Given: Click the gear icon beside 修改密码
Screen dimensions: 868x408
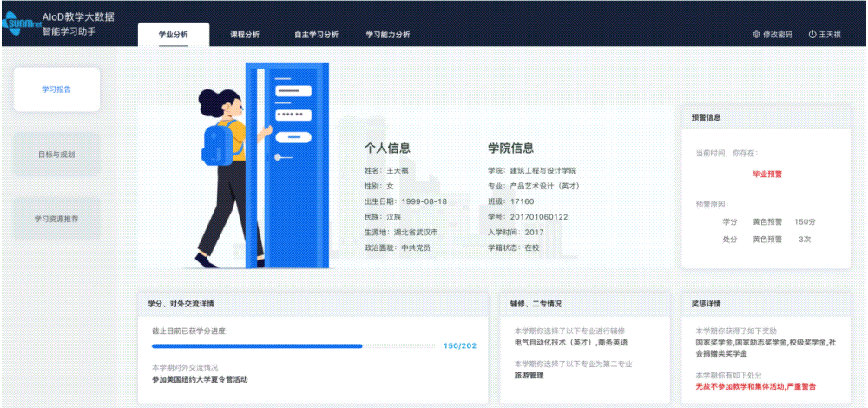Looking at the screenshot, I should click(756, 35).
